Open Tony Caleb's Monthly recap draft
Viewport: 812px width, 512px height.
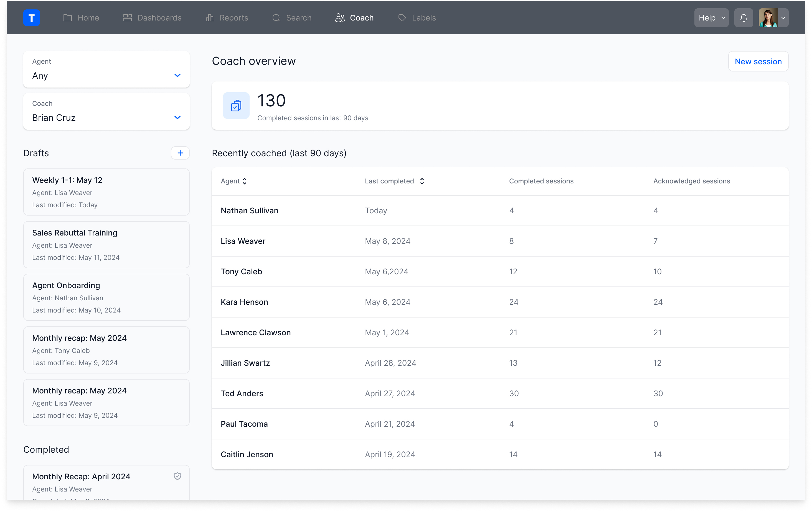(x=106, y=350)
